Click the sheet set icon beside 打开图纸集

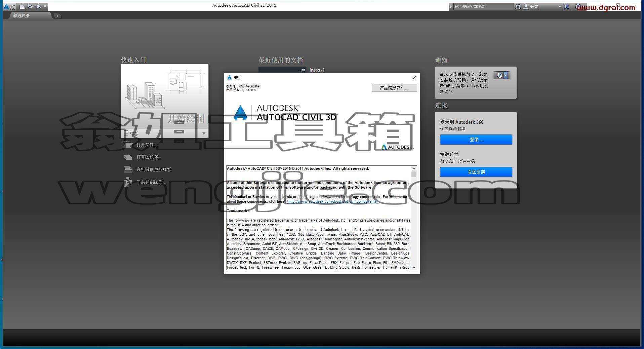tap(128, 157)
